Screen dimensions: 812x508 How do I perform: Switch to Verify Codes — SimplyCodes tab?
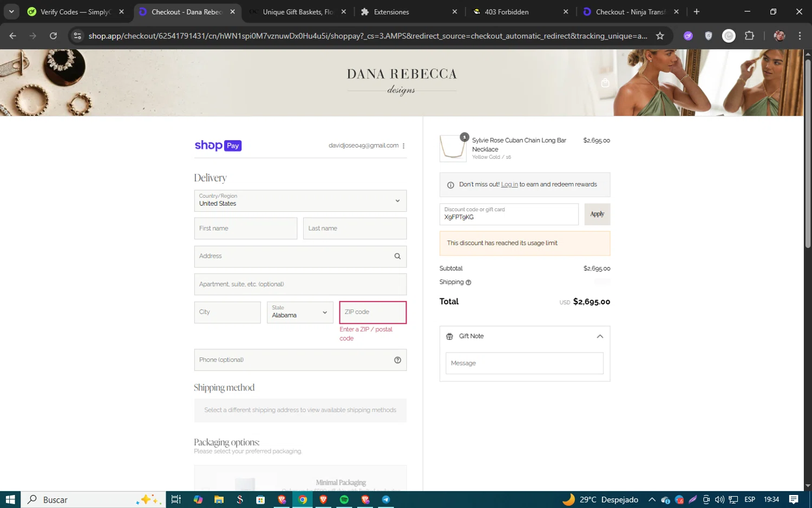(x=75, y=12)
